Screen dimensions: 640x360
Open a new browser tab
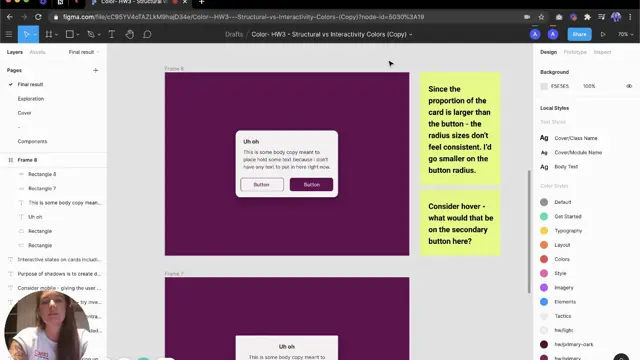tap(201, 2)
